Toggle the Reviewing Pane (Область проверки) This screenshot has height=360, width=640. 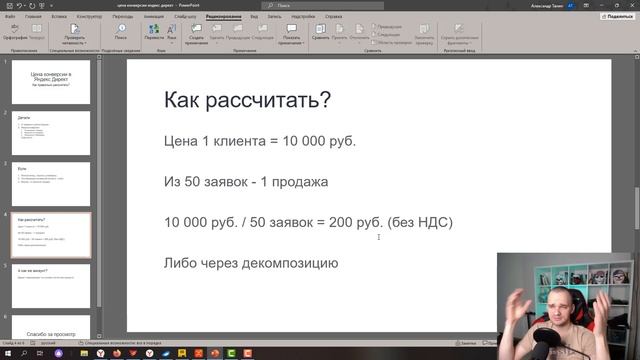click(x=392, y=42)
